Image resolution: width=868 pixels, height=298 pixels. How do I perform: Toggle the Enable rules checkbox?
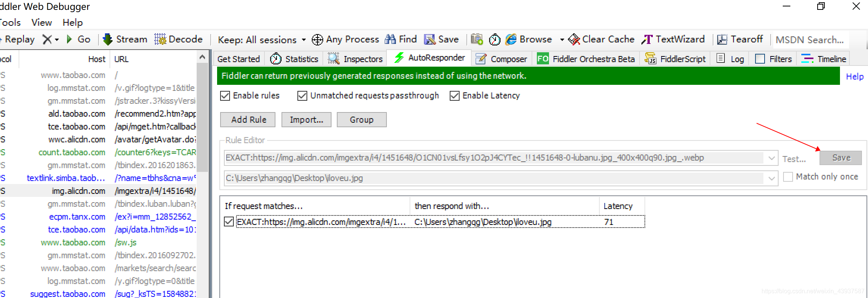pyautogui.click(x=225, y=96)
